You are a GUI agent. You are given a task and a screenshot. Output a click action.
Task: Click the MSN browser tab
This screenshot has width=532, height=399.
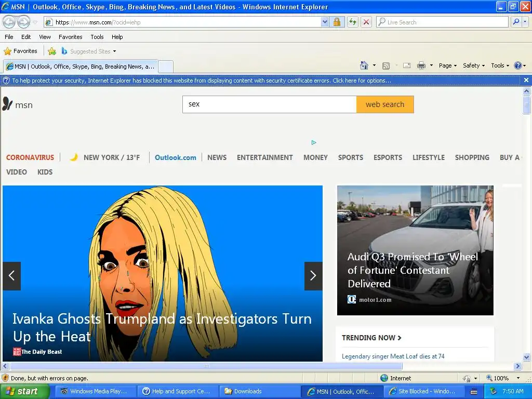click(81, 66)
